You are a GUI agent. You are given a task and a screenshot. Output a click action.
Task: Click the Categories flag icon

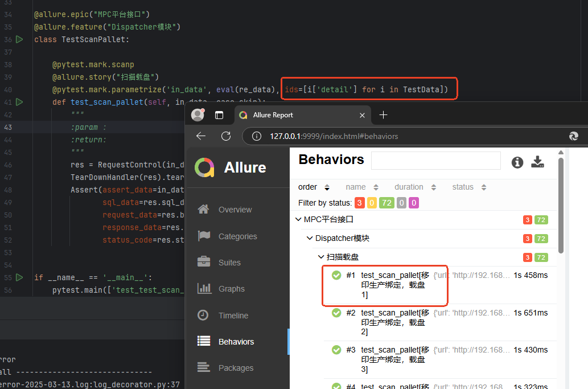204,236
